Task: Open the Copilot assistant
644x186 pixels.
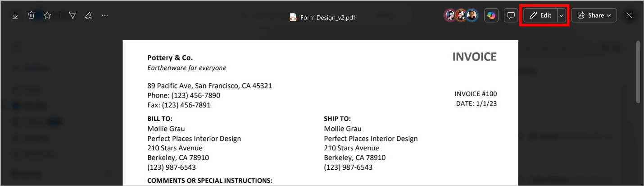Action: click(491, 15)
